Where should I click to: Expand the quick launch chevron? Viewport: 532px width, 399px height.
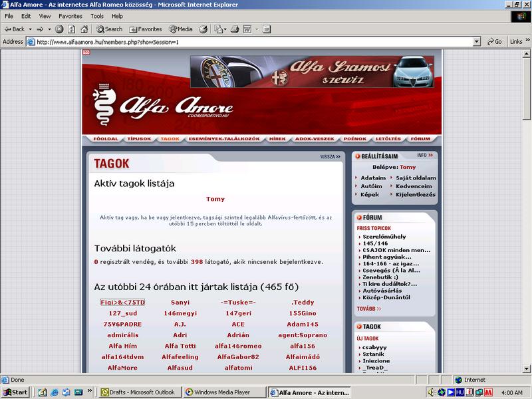click(x=90, y=390)
